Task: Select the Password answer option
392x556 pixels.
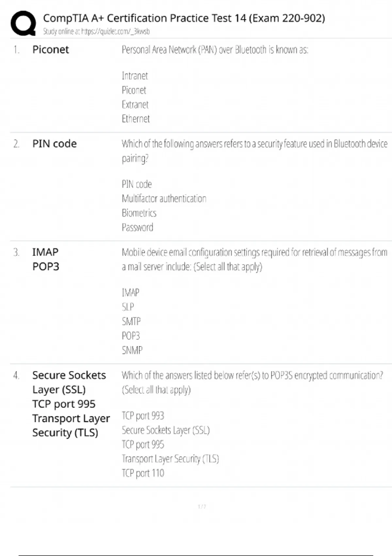Action: click(137, 227)
